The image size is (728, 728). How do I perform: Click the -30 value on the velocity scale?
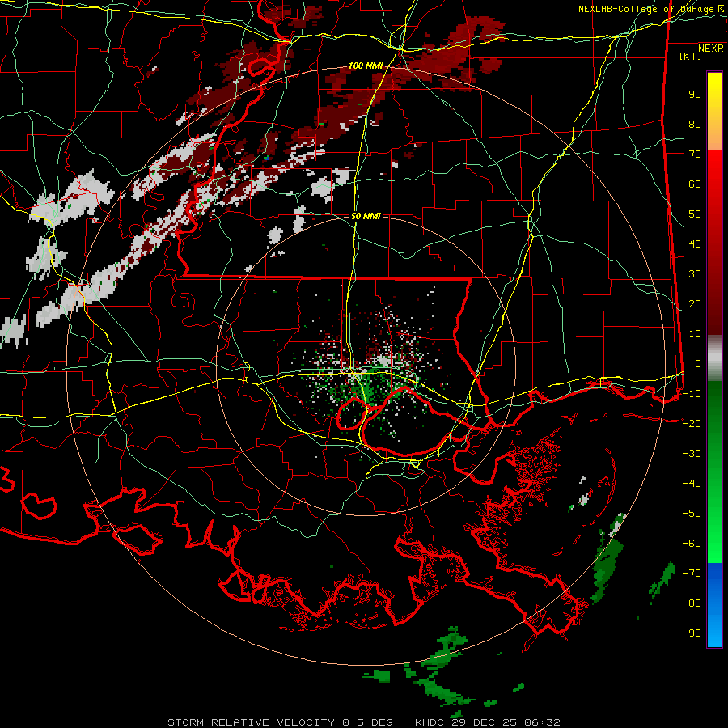[692, 454]
